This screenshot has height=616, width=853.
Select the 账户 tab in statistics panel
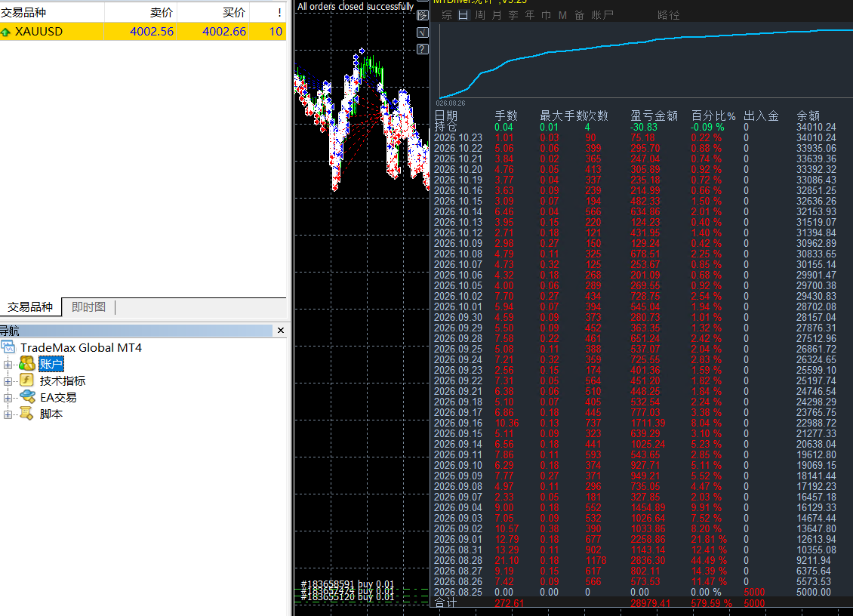(602, 15)
